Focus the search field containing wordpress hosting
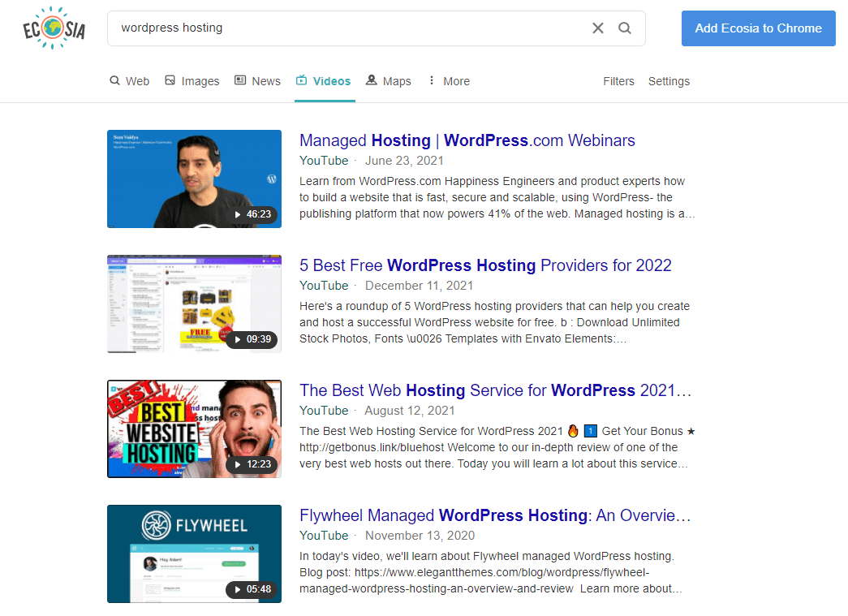848x616 pixels. point(349,28)
